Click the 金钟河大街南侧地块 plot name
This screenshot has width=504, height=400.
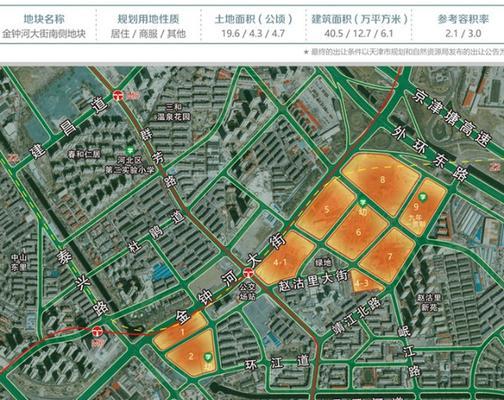(44, 34)
